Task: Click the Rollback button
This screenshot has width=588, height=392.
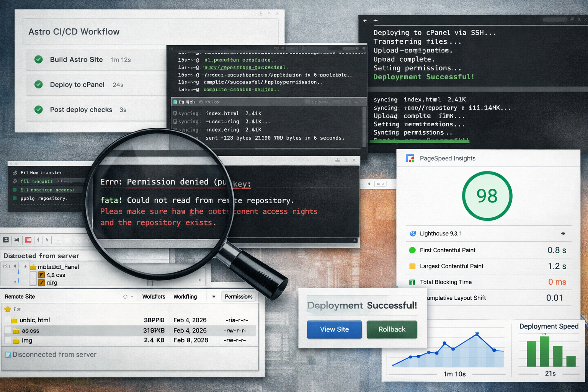Action: pyautogui.click(x=392, y=329)
